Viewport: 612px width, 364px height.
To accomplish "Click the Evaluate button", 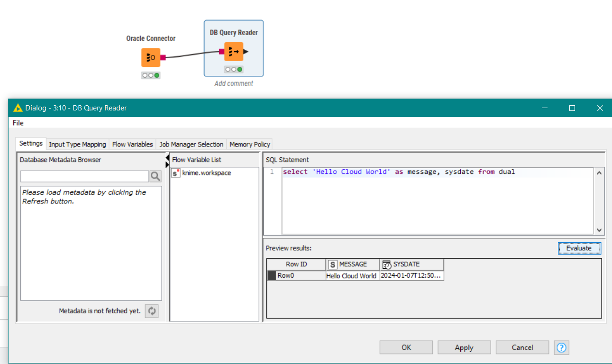I will (x=579, y=248).
